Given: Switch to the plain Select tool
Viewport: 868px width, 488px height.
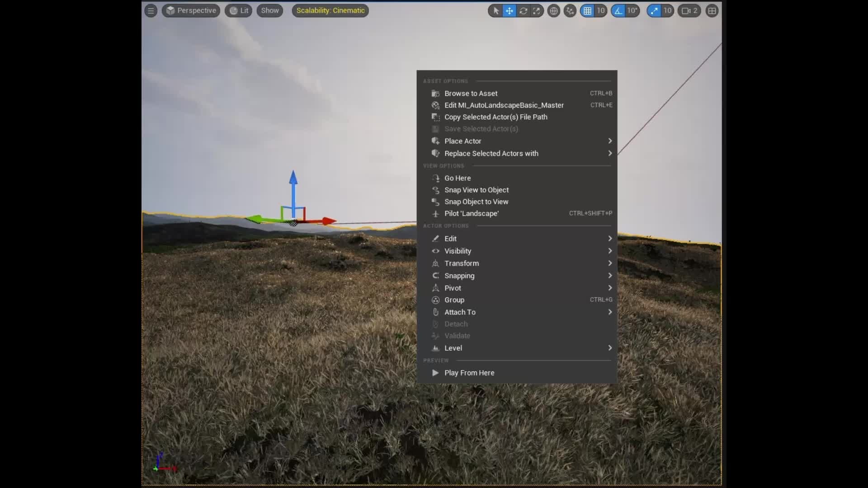Looking at the screenshot, I should [x=495, y=10].
